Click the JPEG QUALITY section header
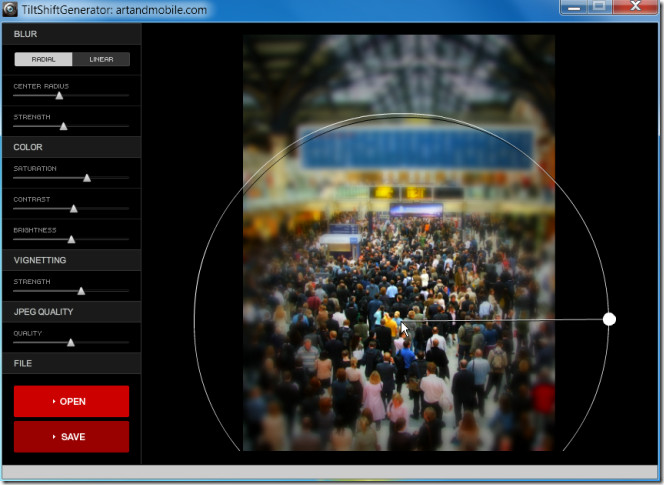The height and width of the screenshot is (485, 664). [x=72, y=312]
